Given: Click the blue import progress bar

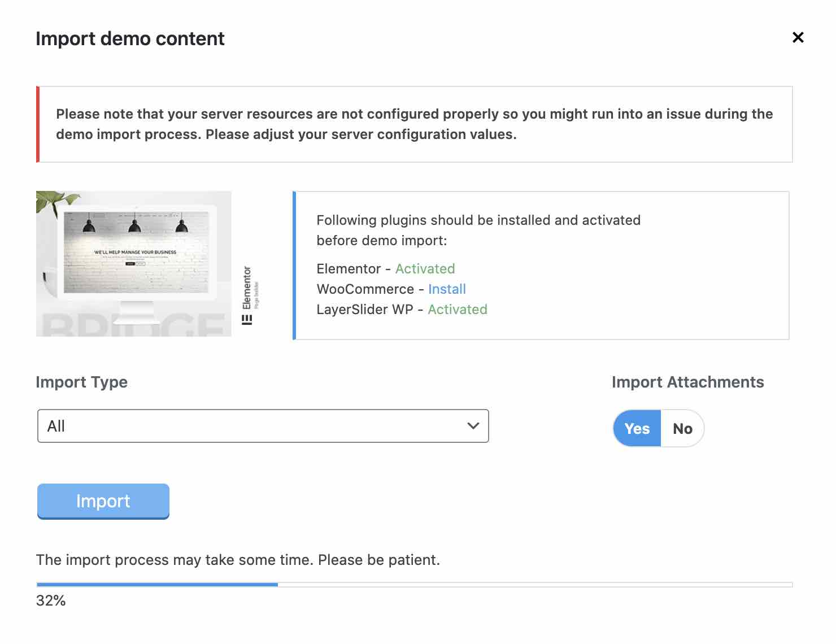Looking at the screenshot, I should click(157, 585).
